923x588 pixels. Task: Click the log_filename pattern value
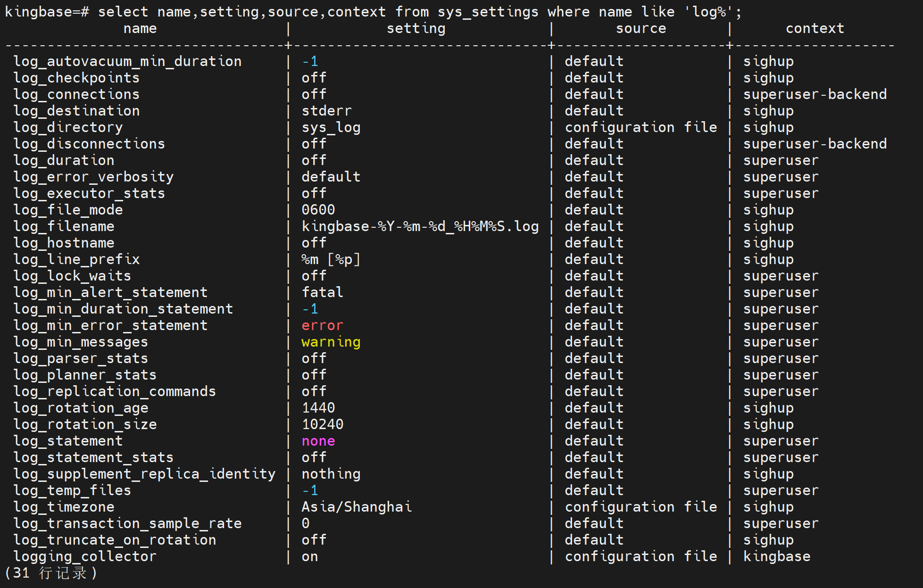pyautogui.click(x=420, y=227)
